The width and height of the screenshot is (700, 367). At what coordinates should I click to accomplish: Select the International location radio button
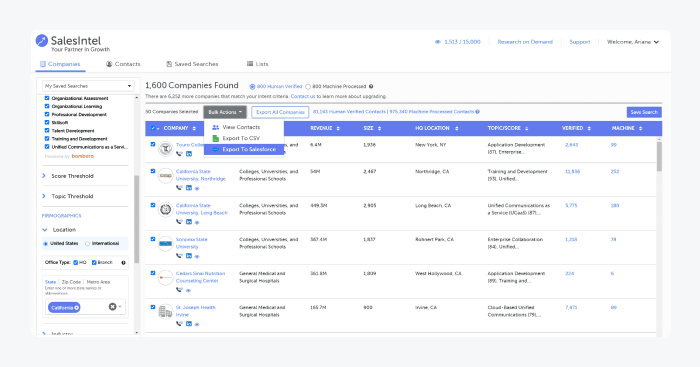(x=88, y=244)
